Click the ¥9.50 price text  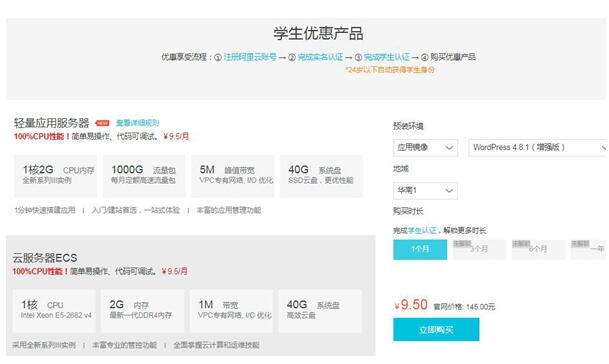point(411,305)
